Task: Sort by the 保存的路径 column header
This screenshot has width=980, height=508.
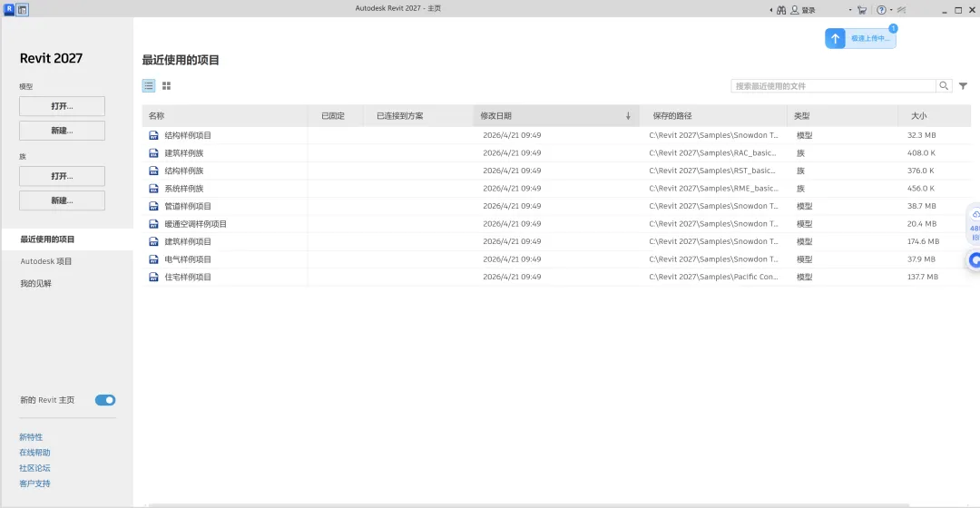Action: pyautogui.click(x=713, y=115)
